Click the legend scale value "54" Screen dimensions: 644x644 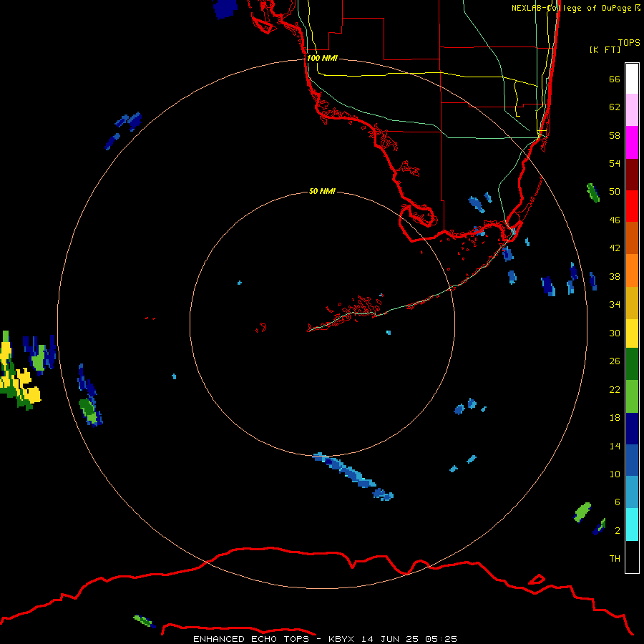[x=615, y=163]
